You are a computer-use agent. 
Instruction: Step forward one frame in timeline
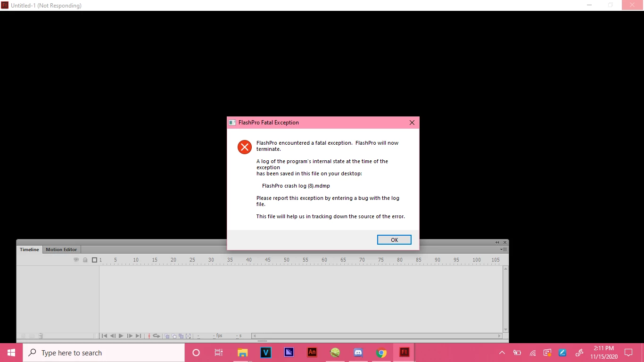click(x=130, y=336)
